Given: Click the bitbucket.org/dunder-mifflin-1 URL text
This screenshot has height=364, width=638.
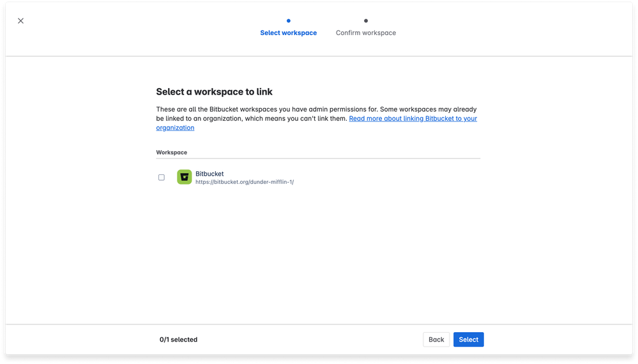Looking at the screenshot, I should [244, 182].
